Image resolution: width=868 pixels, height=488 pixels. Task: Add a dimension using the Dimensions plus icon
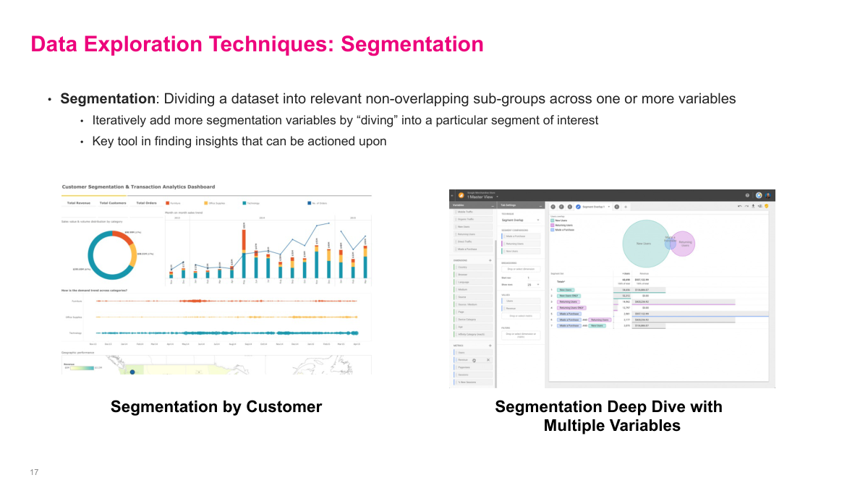(490, 260)
